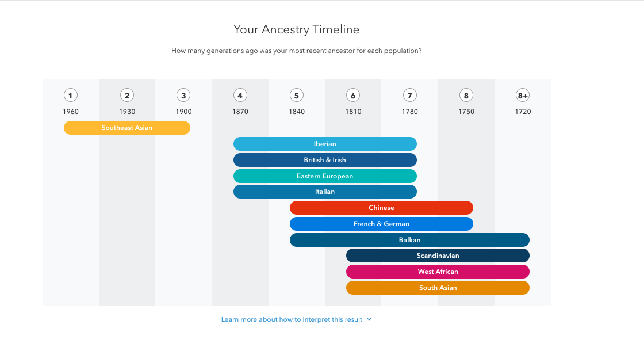Select the Iberian ancestry bar
644x343 pixels.
click(x=325, y=144)
